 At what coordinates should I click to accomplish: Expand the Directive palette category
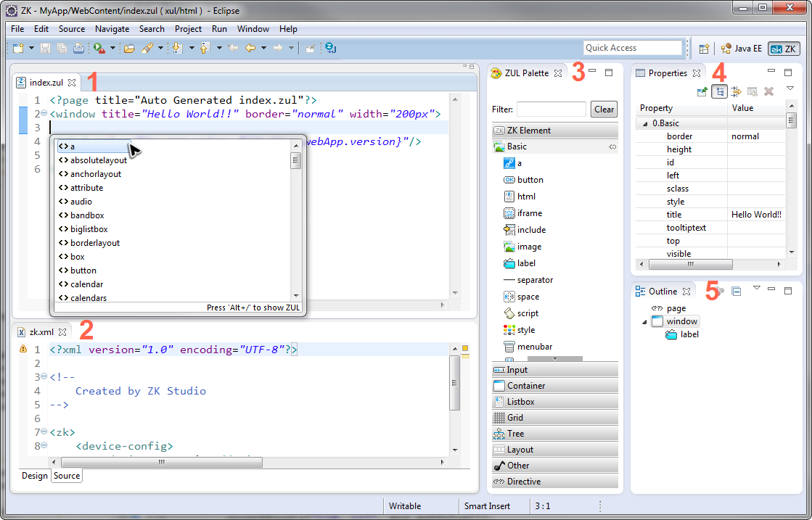pyautogui.click(x=555, y=481)
